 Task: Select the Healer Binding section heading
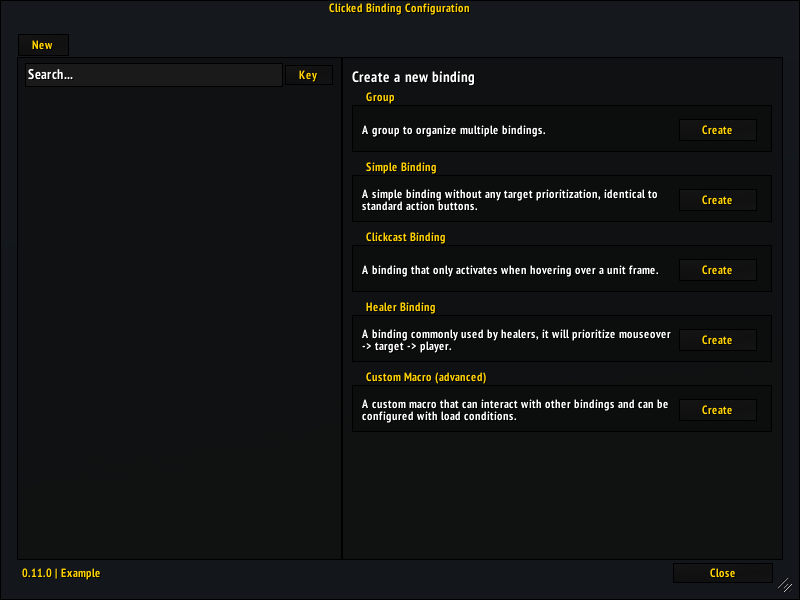click(x=400, y=307)
